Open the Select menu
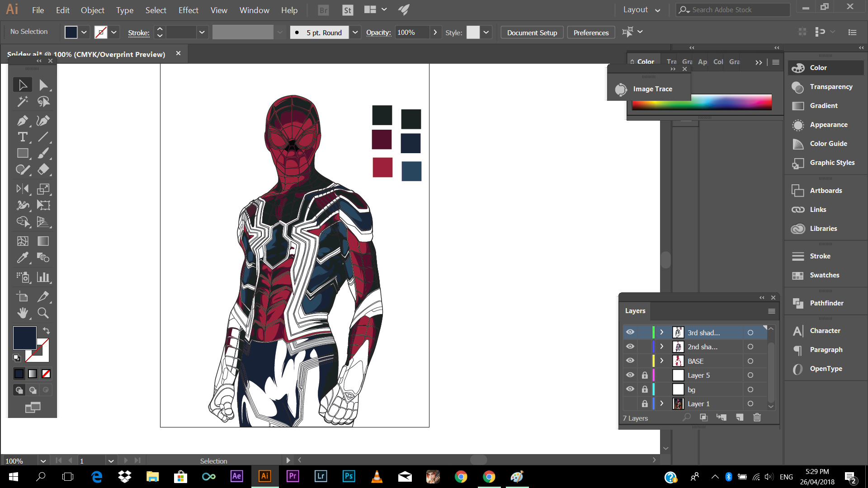The image size is (868, 488). (x=156, y=10)
